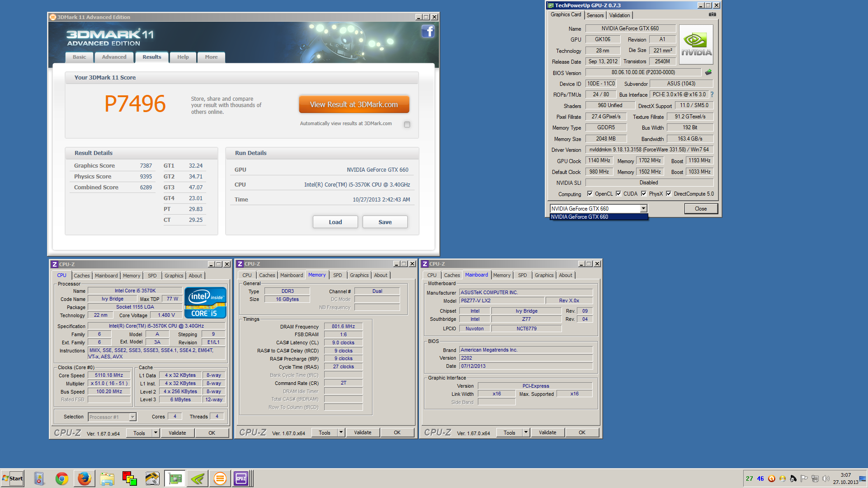Click the Show Desktop icon beside the clock

pyautogui.click(x=863, y=479)
